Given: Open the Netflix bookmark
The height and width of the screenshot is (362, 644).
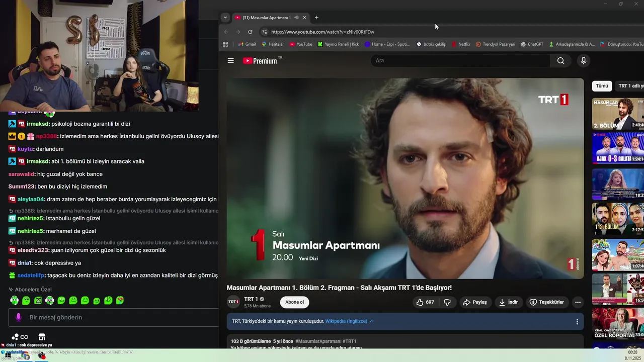Looking at the screenshot, I should pyautogui.click(x=461, y=44).
